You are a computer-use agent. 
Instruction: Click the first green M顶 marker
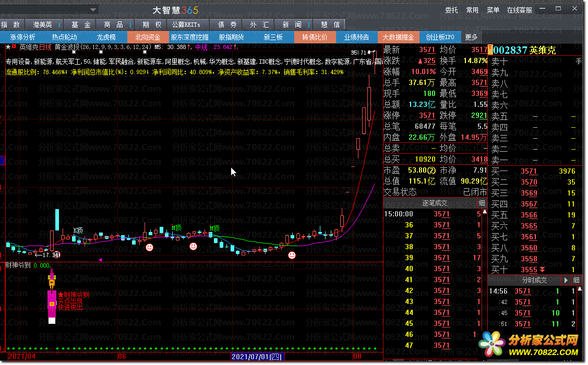click(176, 228)
